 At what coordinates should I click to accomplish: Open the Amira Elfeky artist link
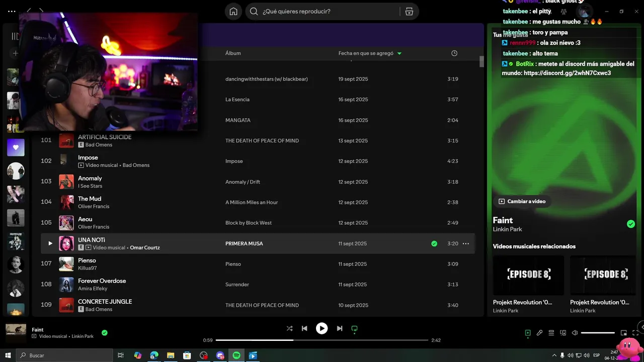[93, 289]
